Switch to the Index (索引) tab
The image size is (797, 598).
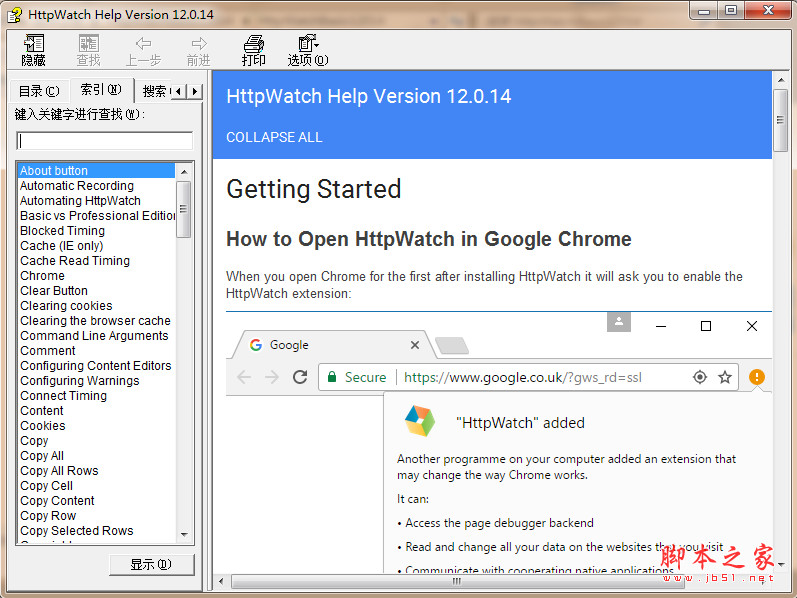[x=101, y=90]
